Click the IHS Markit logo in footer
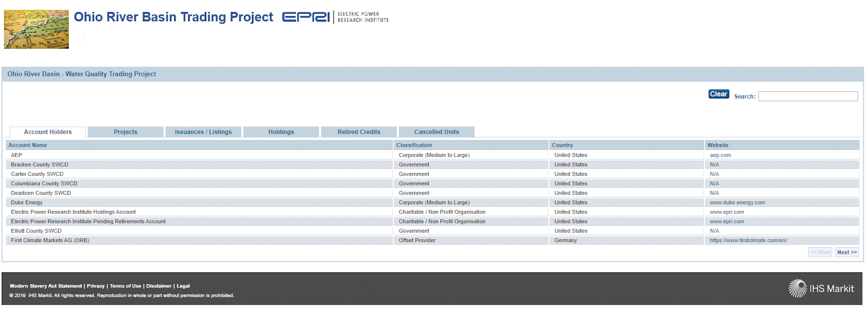 (821, 289)
